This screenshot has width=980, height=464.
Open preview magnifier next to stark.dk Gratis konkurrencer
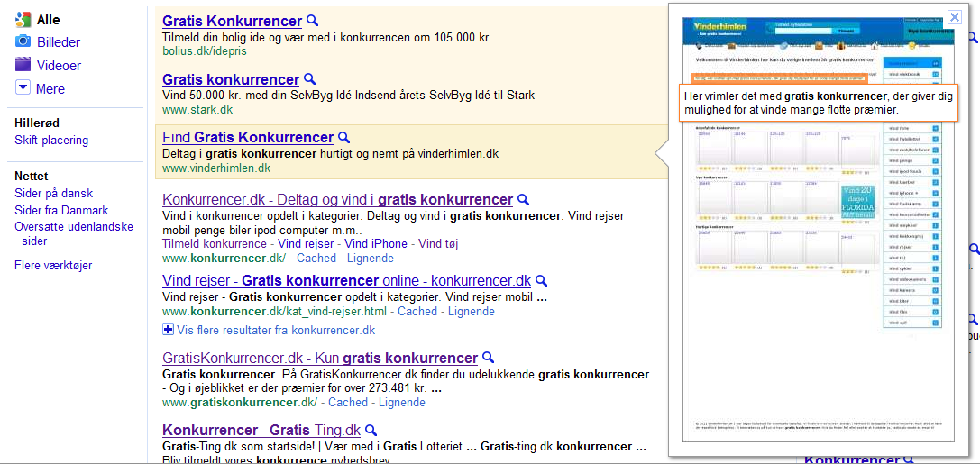pos(309,79)
